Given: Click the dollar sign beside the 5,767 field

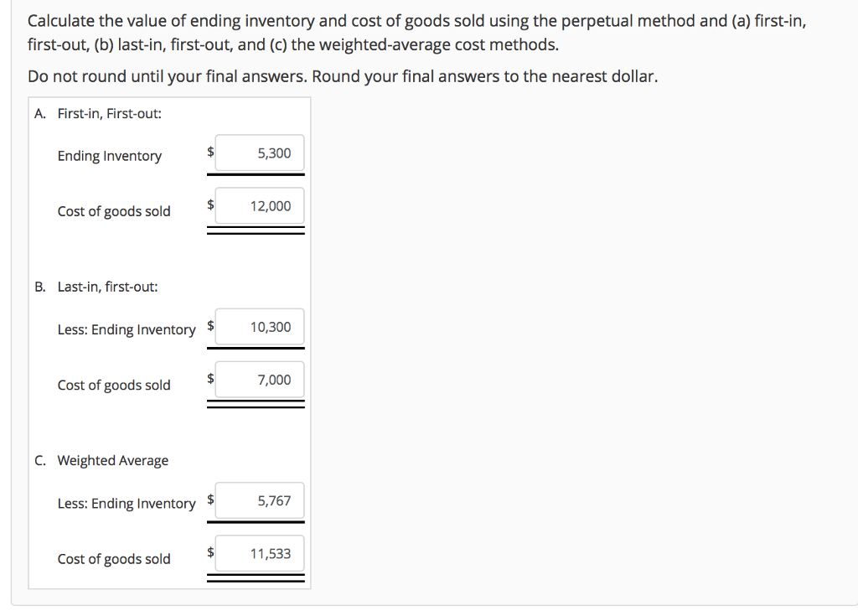Looking at the screenshot, I should (209, 500).
